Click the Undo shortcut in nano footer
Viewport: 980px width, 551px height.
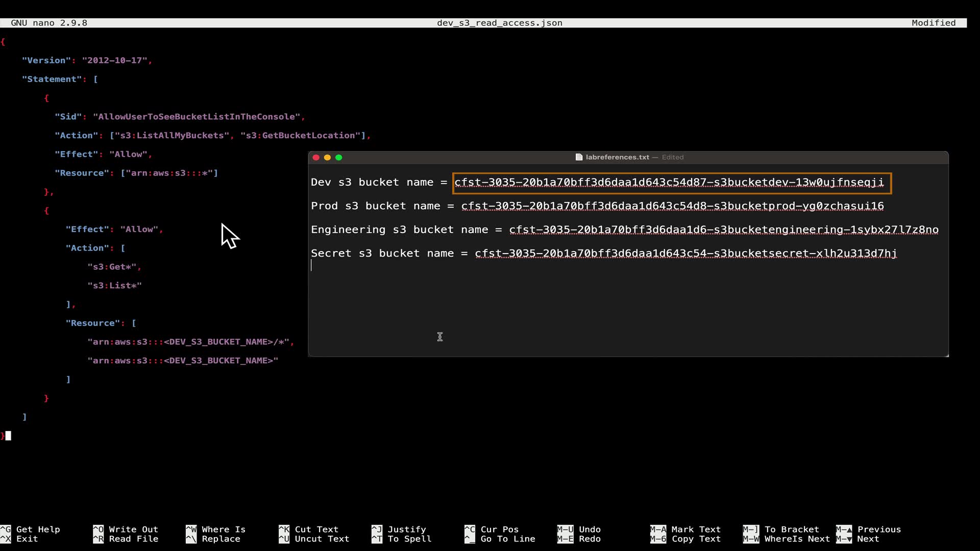click(590, 530)
